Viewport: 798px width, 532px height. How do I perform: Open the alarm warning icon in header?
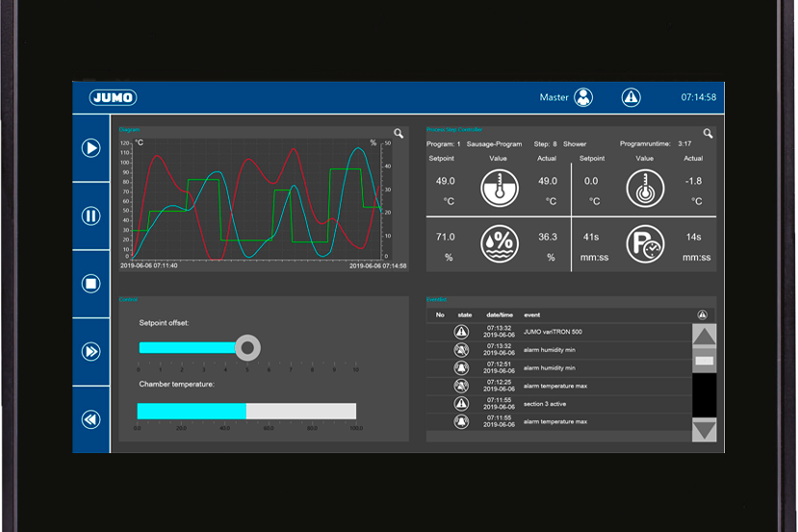631,97
